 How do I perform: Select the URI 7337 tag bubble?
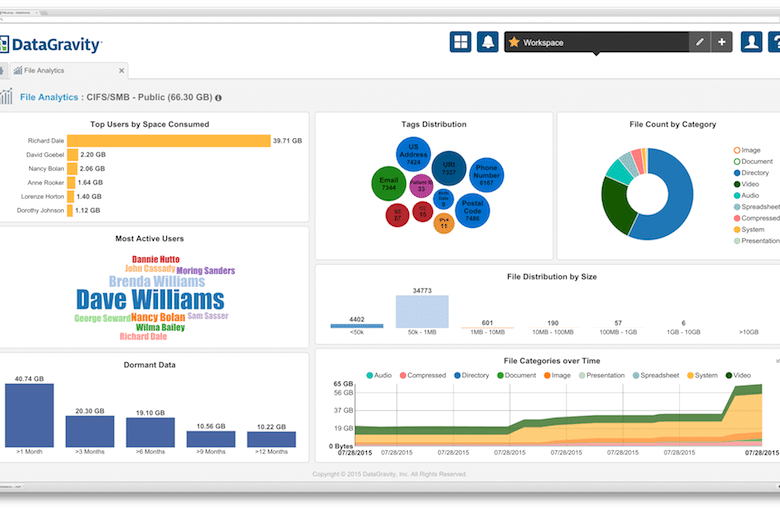449,168
